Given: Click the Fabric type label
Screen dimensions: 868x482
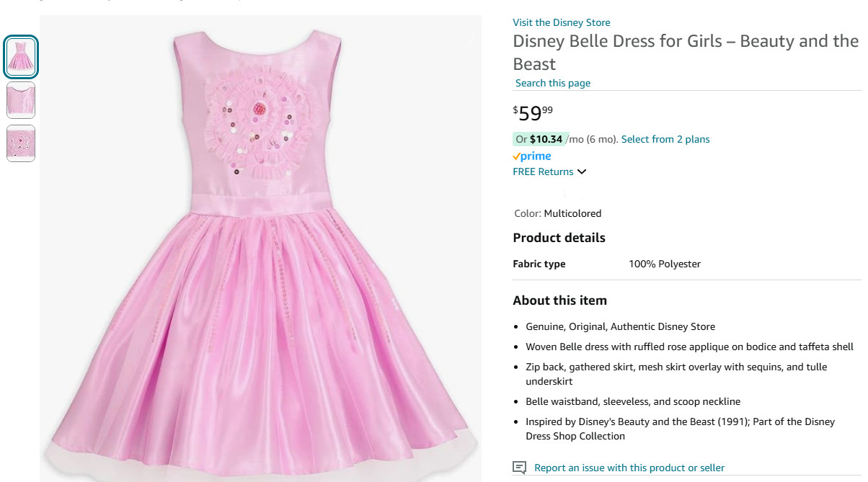Looking at the screenshot, I should [539, 264].
